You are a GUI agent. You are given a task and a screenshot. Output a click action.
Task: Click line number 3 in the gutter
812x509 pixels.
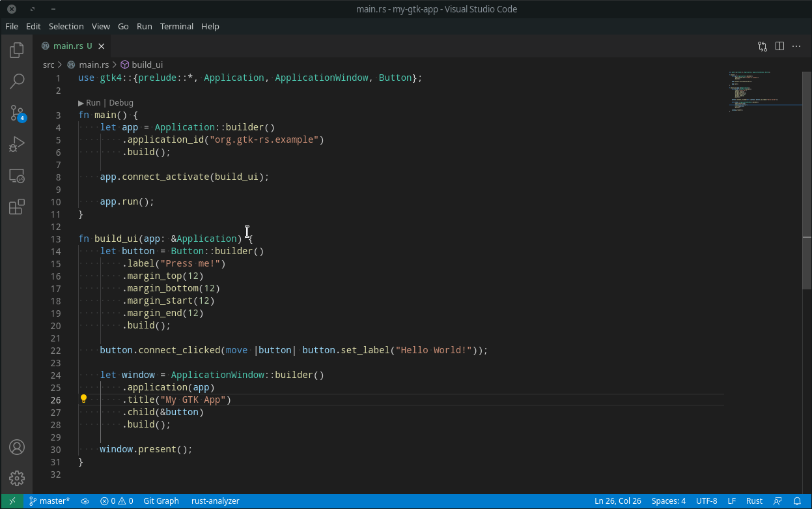click(x=58, y=115)
